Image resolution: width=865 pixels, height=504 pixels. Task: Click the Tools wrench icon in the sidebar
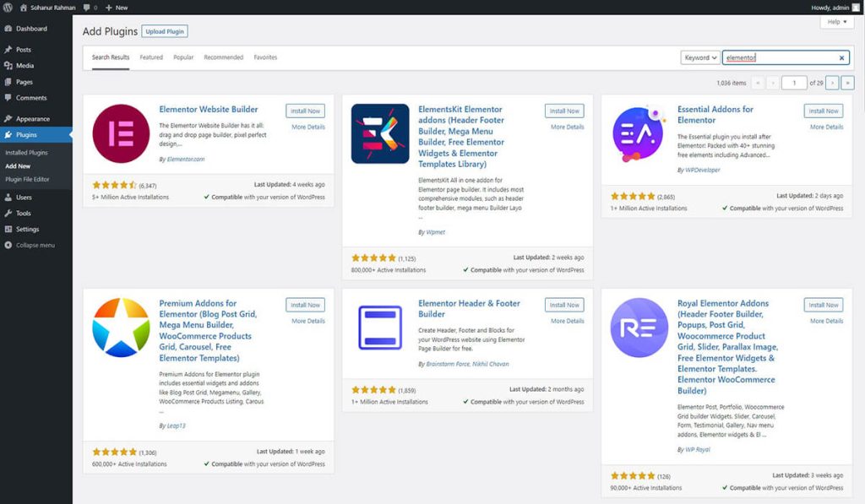tap(8, 213)
